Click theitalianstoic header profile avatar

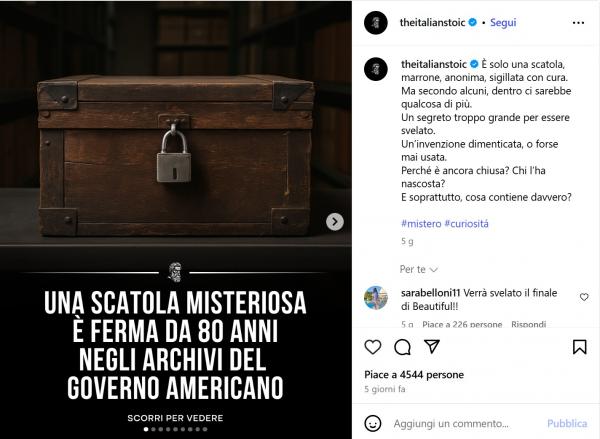(376, 23)
